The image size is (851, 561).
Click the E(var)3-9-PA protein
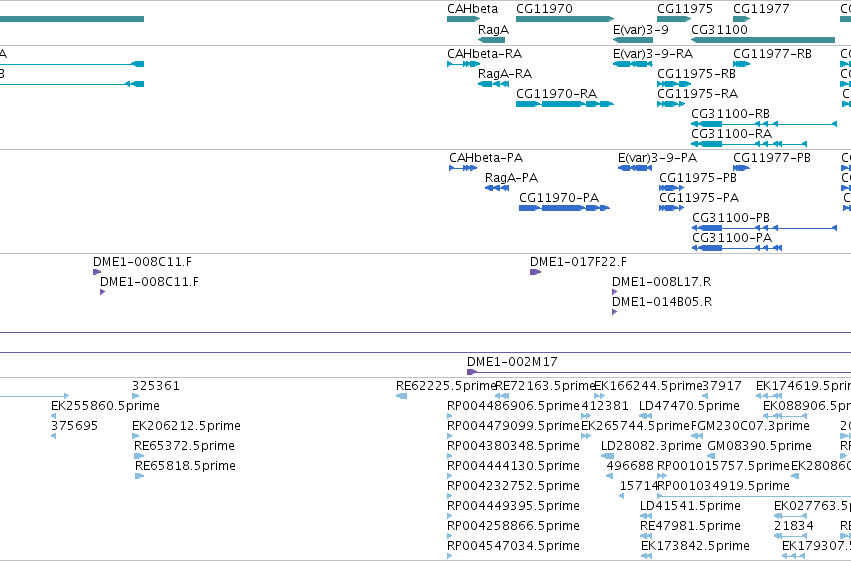[635, 168]
